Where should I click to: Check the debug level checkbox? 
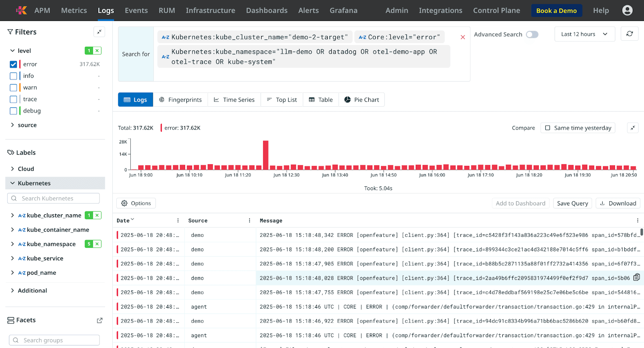(x=13, y=111)
